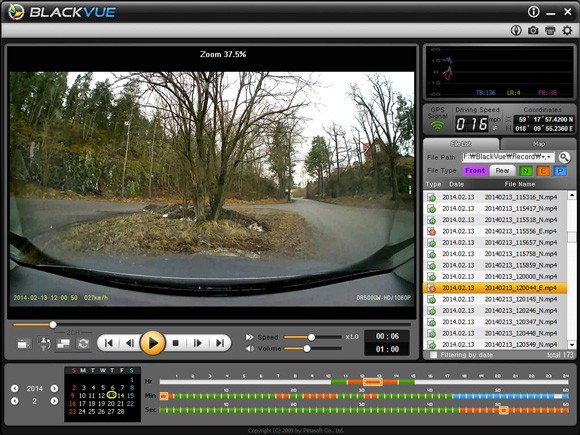580x435 pixels.
Task: Step one frame backward
Action: pos(129,343)
